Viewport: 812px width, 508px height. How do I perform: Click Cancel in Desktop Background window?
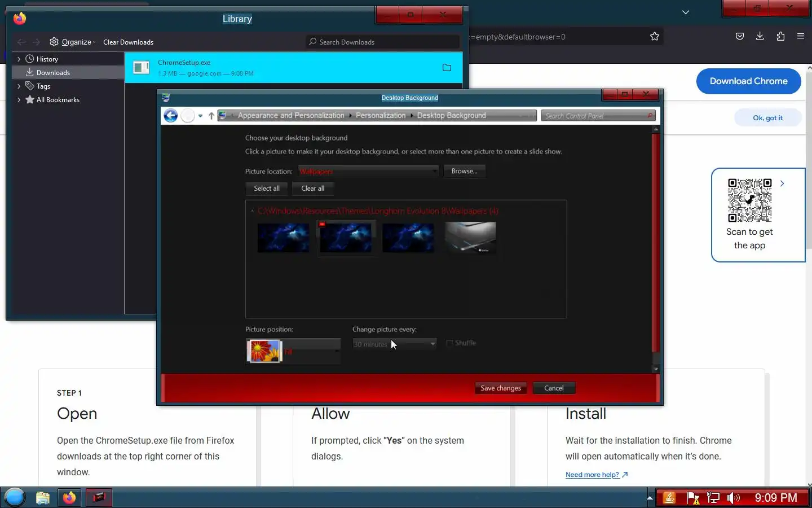click(x=554, y=388)
